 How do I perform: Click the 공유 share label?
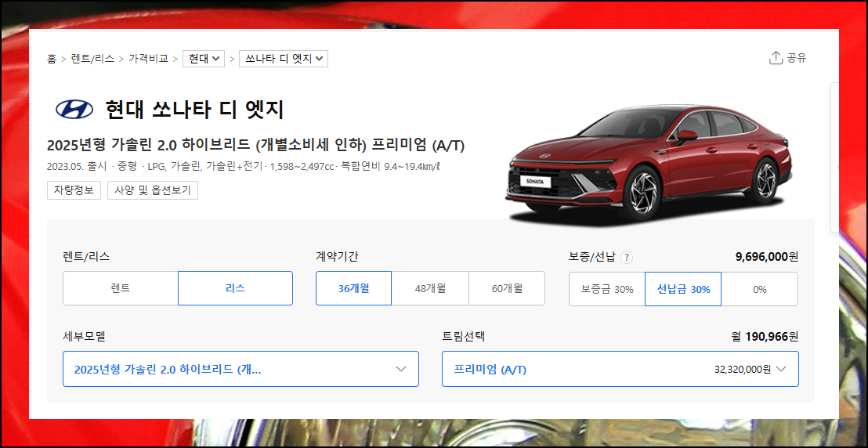[x=797, y=58]
